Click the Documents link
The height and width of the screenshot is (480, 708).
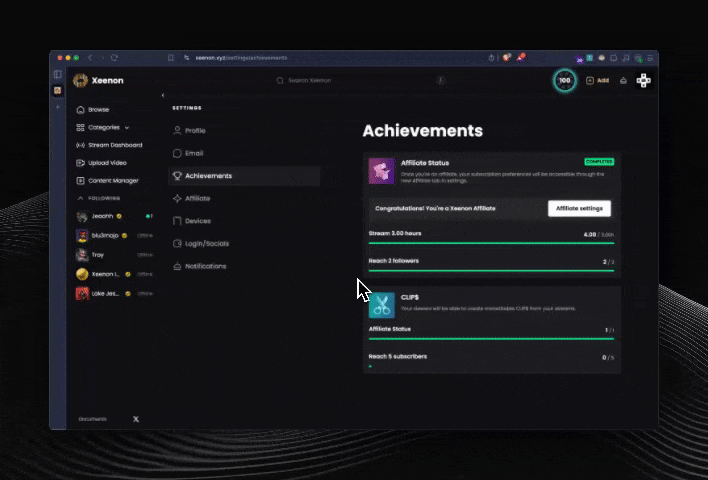(x=93, y=419)
